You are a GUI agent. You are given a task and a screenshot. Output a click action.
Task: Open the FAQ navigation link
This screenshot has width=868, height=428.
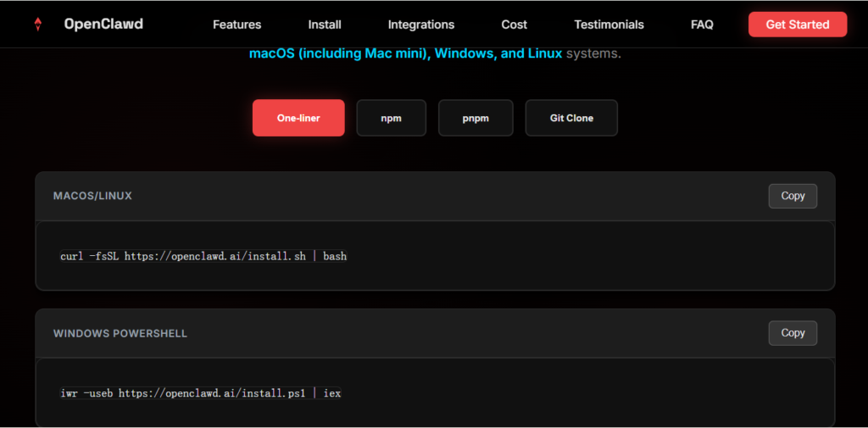[702, 25]
